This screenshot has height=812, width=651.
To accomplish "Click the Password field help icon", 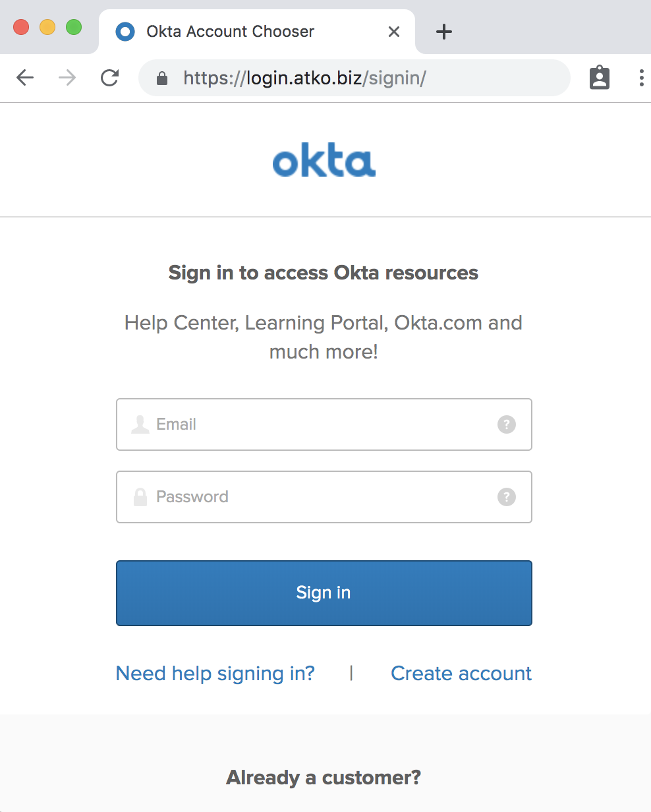I will pos(506,497).
